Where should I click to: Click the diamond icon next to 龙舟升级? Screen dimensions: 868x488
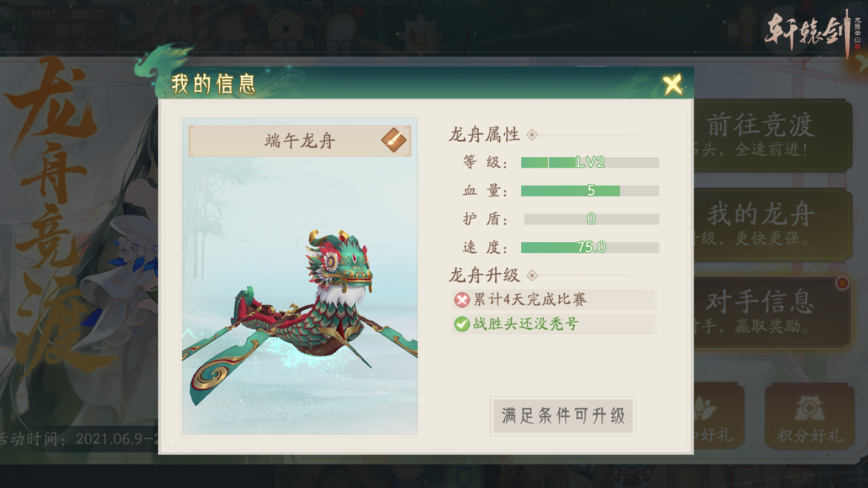(532, 275)
